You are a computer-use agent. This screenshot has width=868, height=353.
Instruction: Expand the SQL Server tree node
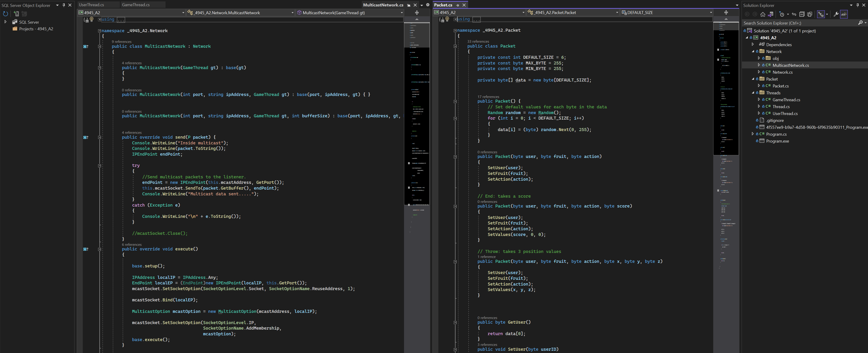5,22
